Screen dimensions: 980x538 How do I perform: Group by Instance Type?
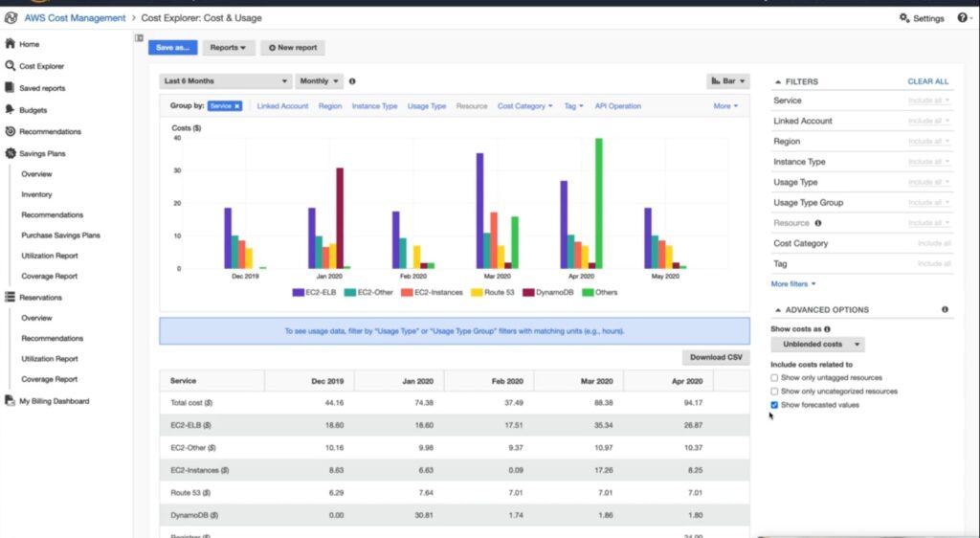374,106
